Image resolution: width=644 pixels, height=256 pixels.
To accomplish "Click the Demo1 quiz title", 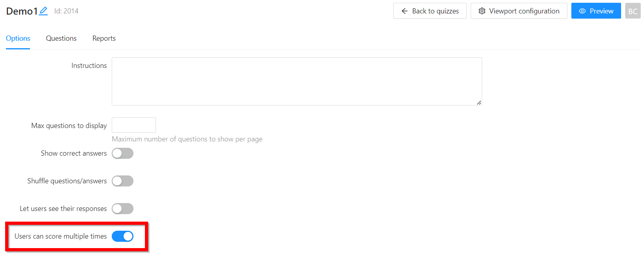I will coord(22,11).
